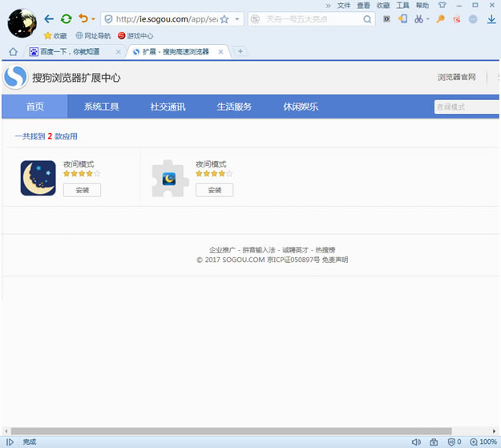Click the user avatar profile picture
This screenshot has height=448, width=501.
22,23
